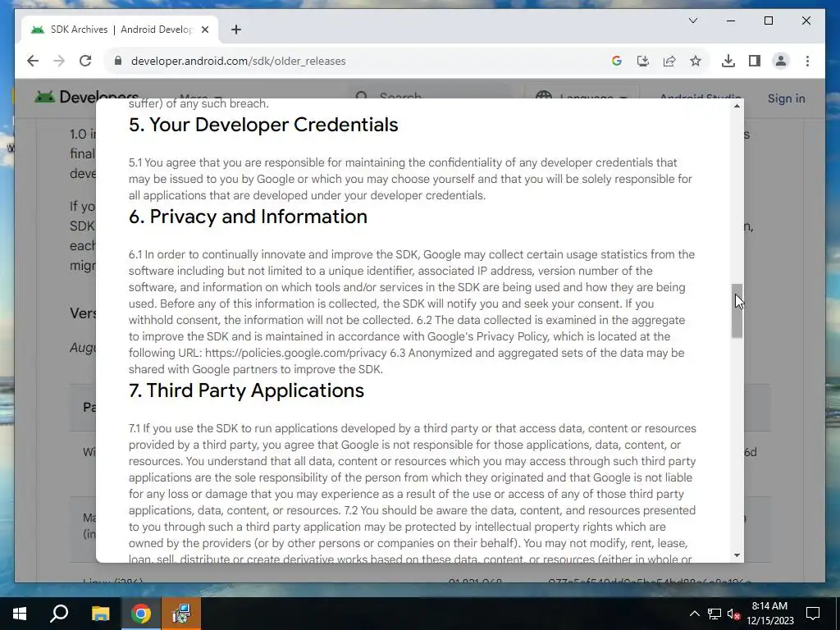Image resolution: width=840 pixels, height=630 pixels.
Task: Show hidden tray icons chevron
Action: [x=694, y=614]
